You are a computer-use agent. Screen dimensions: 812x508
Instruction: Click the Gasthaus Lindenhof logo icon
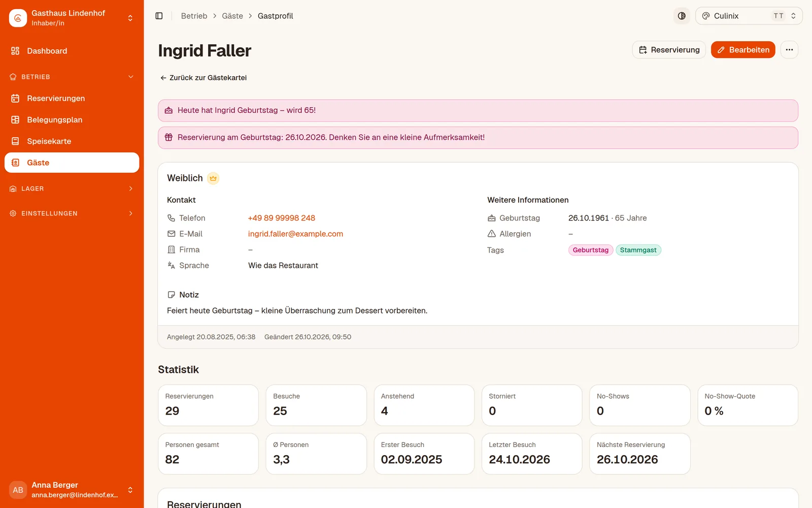(x=18, y=18)
